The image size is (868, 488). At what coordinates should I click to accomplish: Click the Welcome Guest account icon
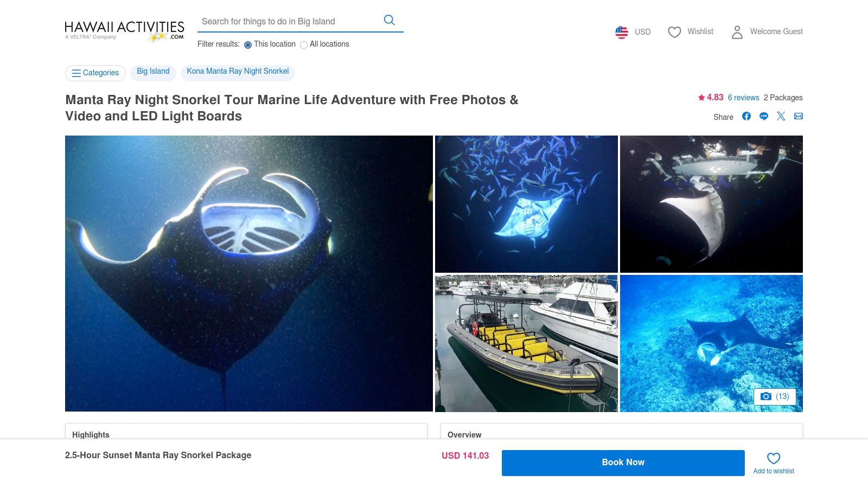tap(737, 32)
